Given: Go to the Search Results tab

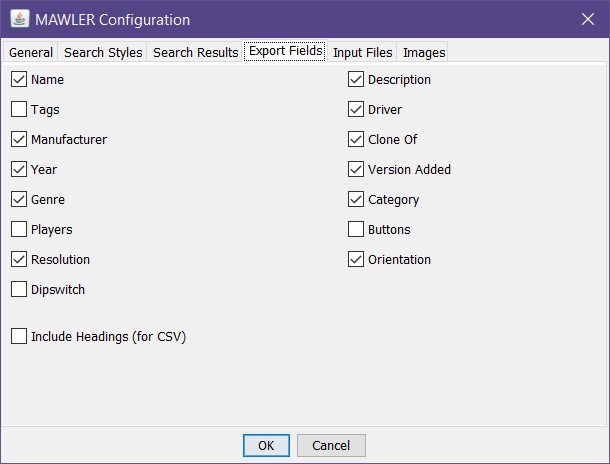Looking at the screenshot, I should click(195, 52).
